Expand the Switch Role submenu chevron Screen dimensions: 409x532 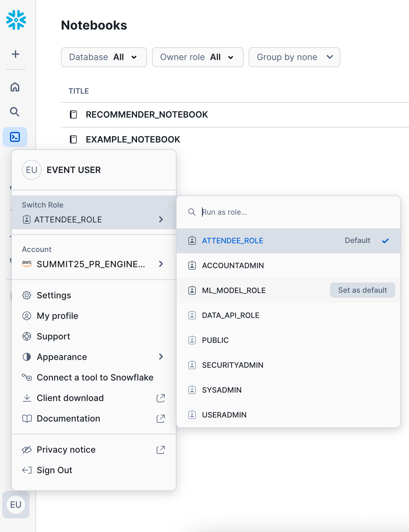161,219
